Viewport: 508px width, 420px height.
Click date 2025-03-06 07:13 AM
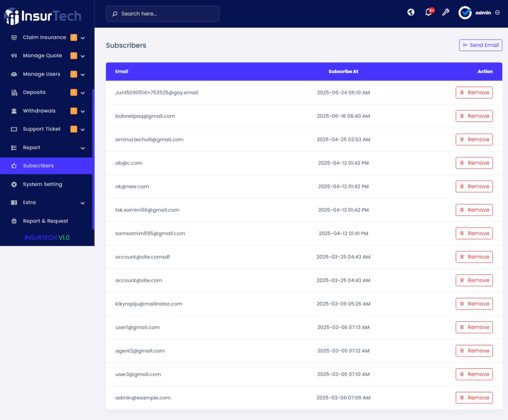tap(343, 327)
